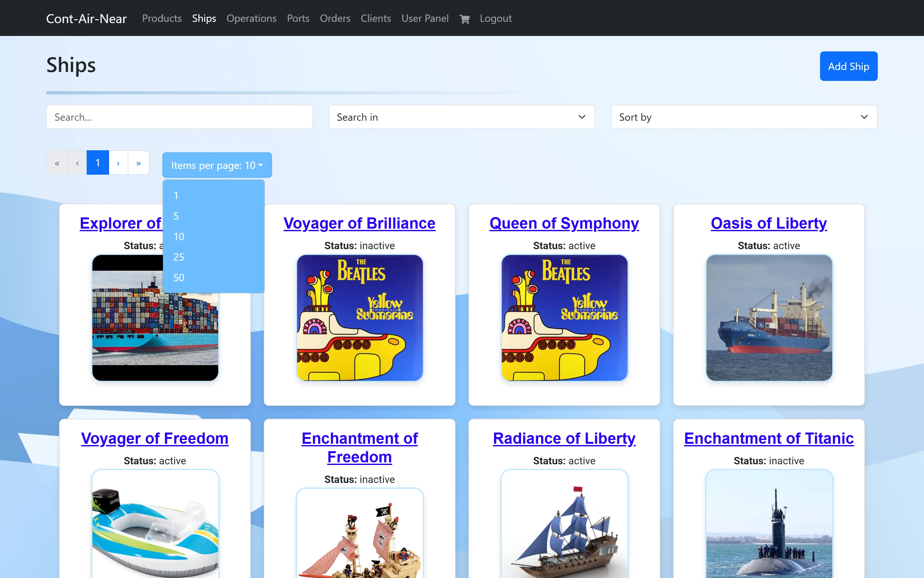Collapse the Items per page dropdown
Screen dimensions: 924x578
(217, 165)
